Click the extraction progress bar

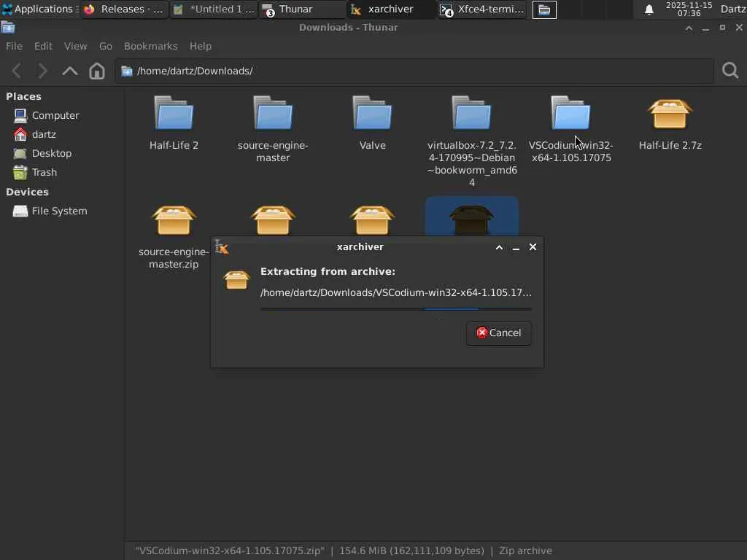[395, 309]
